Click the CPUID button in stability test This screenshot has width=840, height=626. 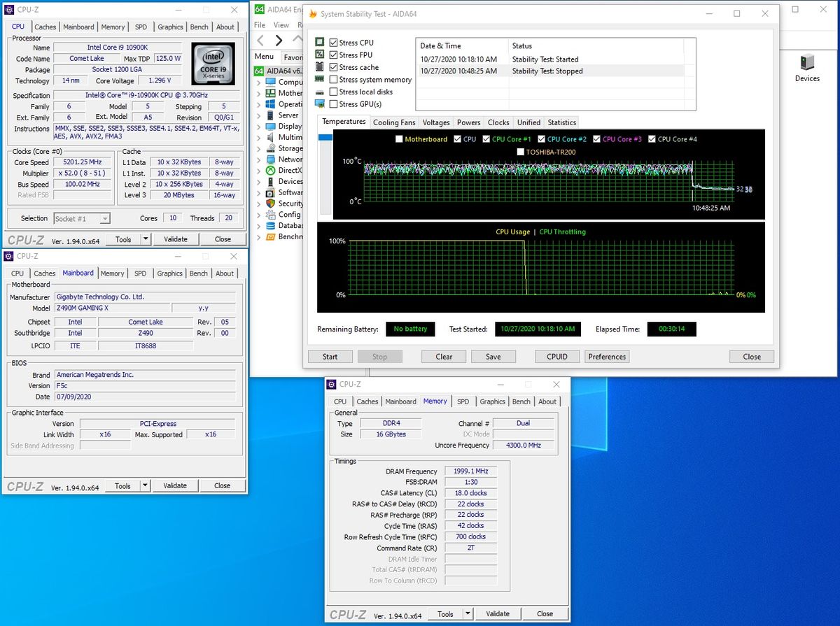point(557,356)
